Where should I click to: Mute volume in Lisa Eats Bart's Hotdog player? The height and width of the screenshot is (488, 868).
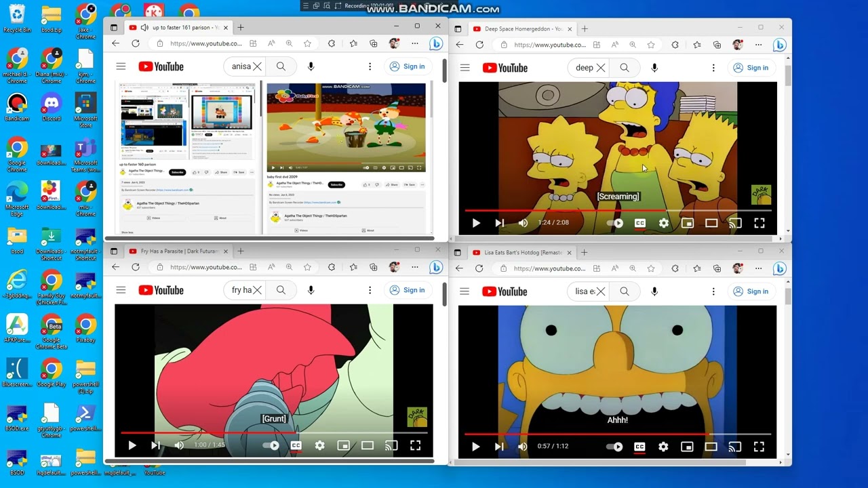[522, 447]
